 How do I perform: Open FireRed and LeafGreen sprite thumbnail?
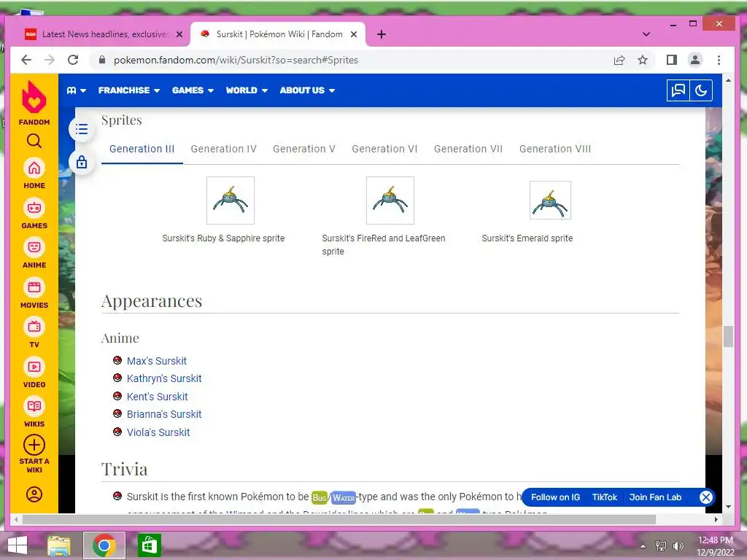pos(390,201)
